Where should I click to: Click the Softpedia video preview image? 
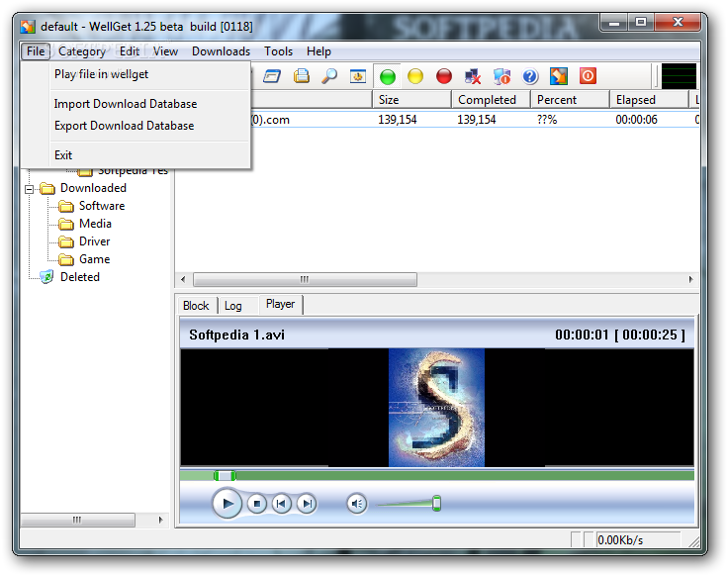click(x=436, y=408)
